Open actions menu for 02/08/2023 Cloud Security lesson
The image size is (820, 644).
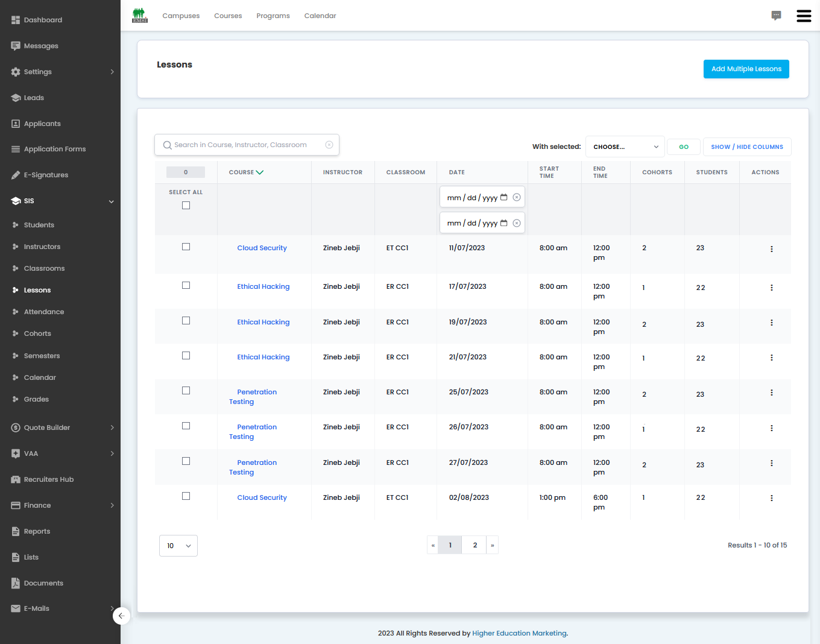pyautogui.click(x=771, y=498)
